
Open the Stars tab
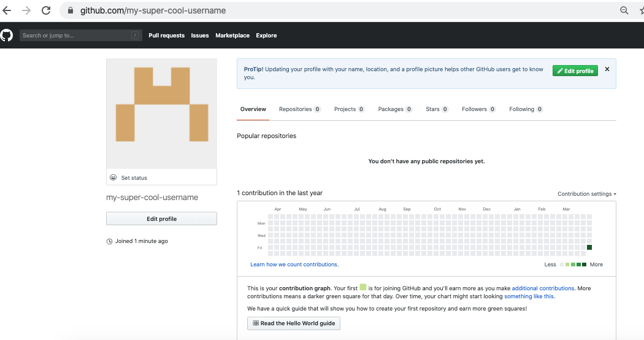tap(437, 109)
